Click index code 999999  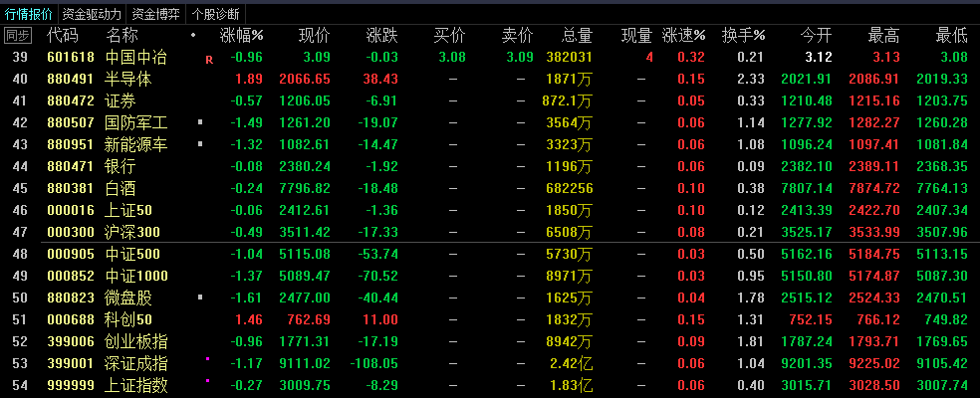pyautogui.click(x=71, y=385)
